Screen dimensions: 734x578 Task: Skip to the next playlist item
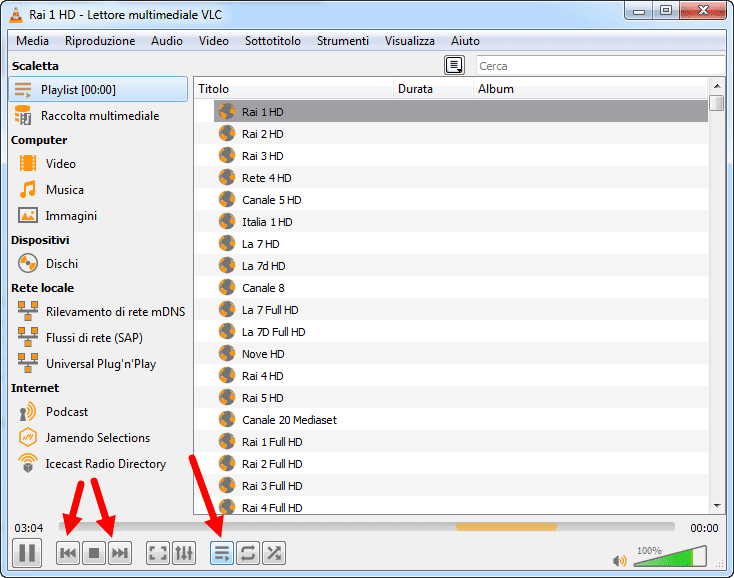(120, 553)
